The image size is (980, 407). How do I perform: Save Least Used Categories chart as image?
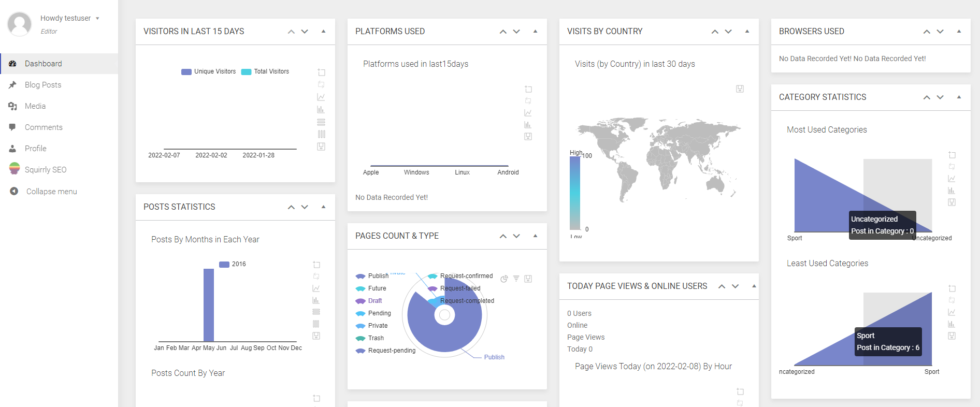pyautogui.click(x=952, y=336)
